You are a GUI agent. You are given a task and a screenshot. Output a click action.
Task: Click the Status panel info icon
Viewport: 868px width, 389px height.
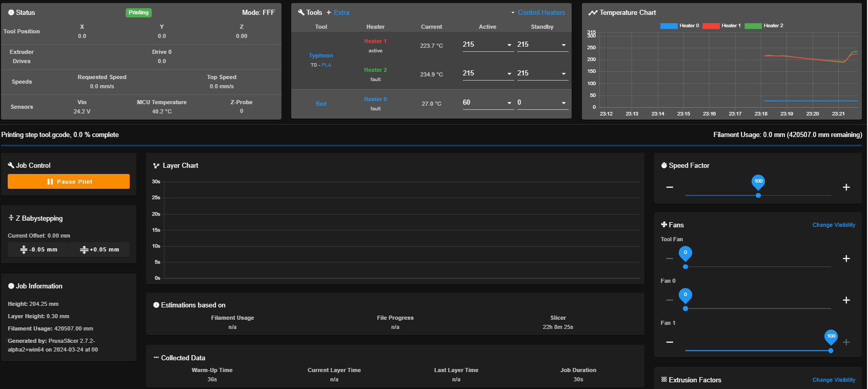(11, 12)
